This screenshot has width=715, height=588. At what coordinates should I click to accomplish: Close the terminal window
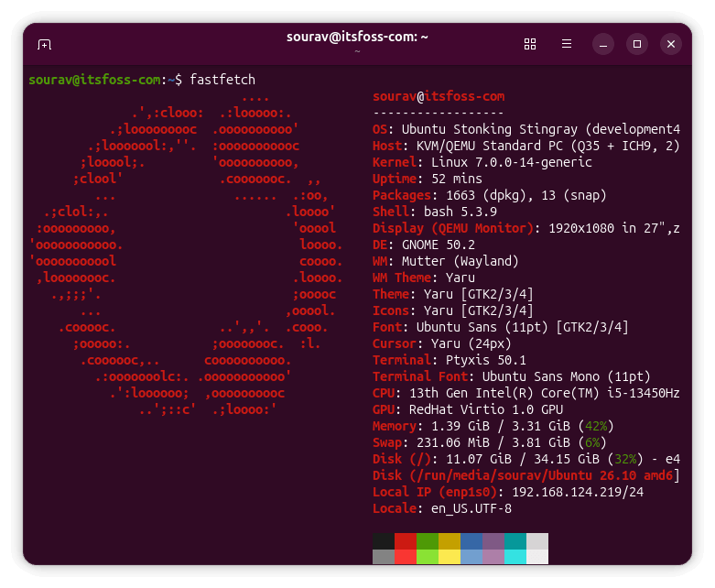point(671,44)
